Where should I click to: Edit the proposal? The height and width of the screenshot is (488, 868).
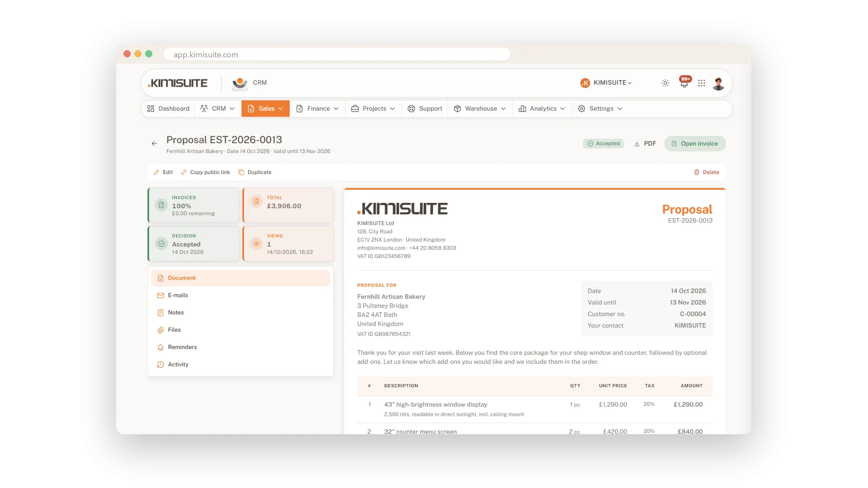pos(163,173)
